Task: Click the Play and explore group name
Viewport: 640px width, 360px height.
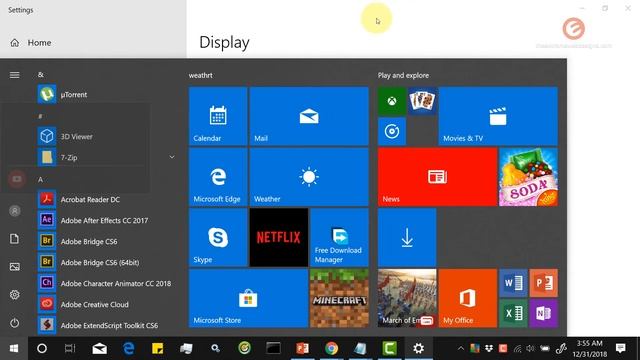Action: 403,75
